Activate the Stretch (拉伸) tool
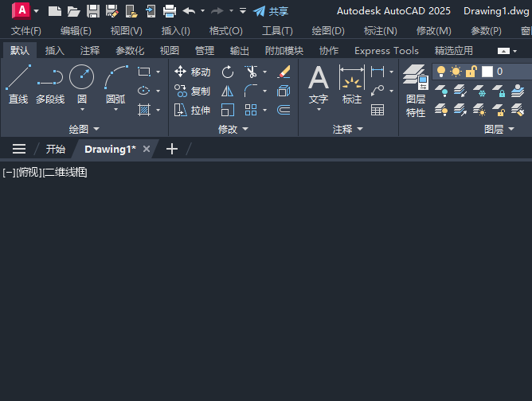 pos(192,110)
